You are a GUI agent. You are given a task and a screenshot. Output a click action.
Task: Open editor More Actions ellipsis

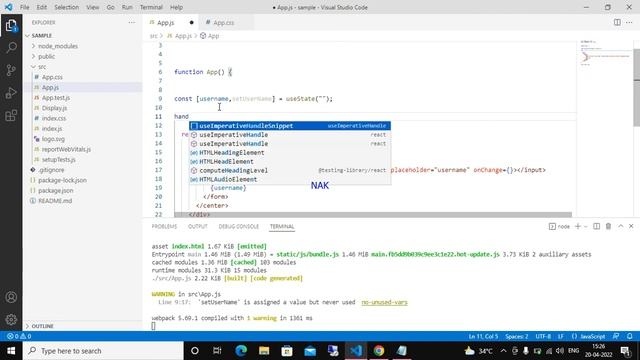pyautogui.click(x=629, y=22)
